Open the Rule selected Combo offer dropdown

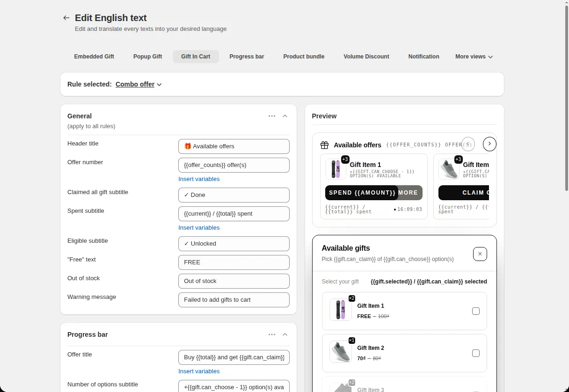point(139,84)
